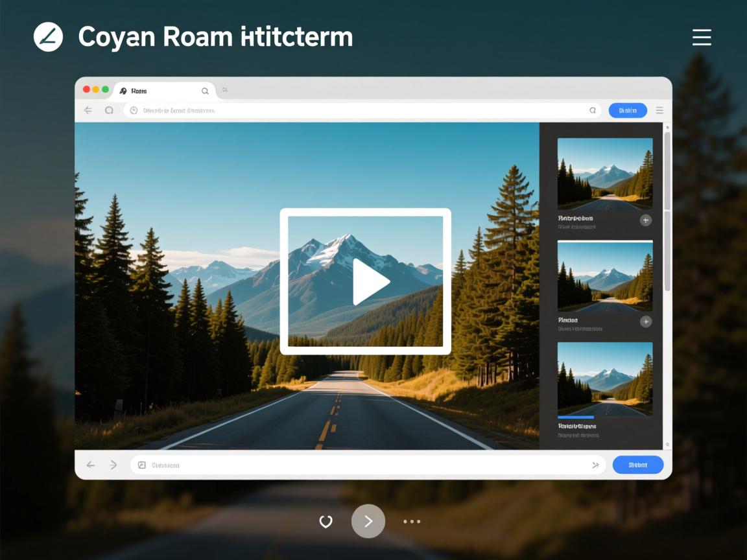
Task: Open the hamburger menu in page header
Action: [702, 38]
